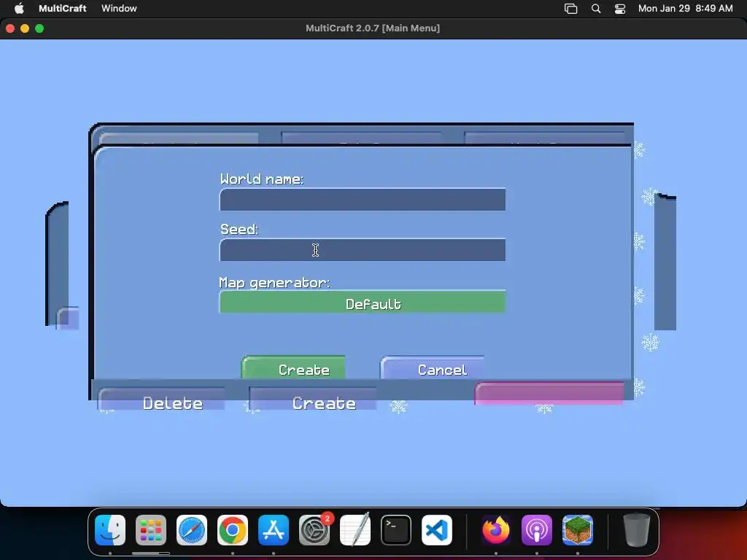Click the Stage Manager windows icon in menu bar
This screenshot has height=560, width=747.
tap(570, 9)
